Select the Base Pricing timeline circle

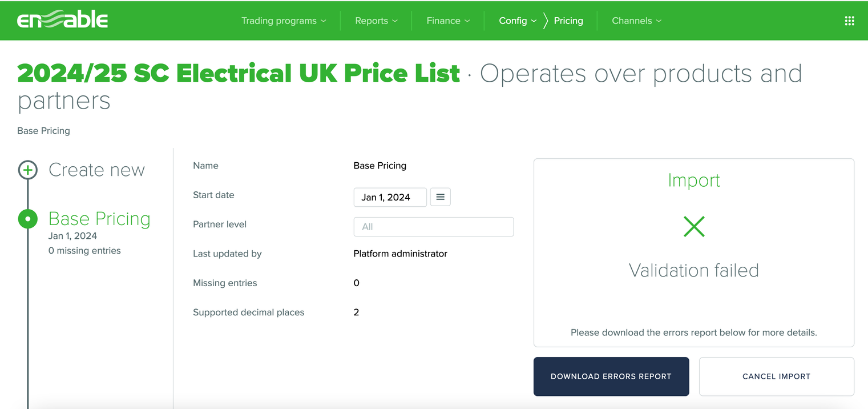[x=28, y=219]
